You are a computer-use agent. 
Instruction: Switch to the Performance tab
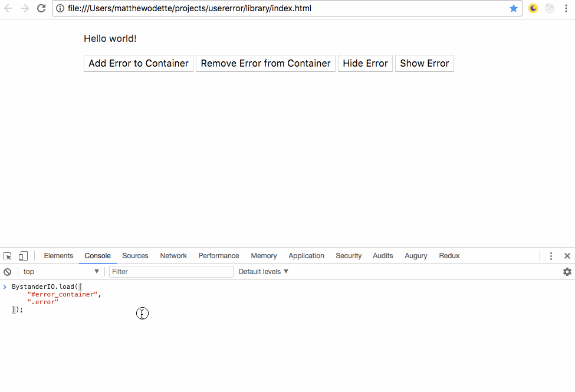(x=219, y=256)
